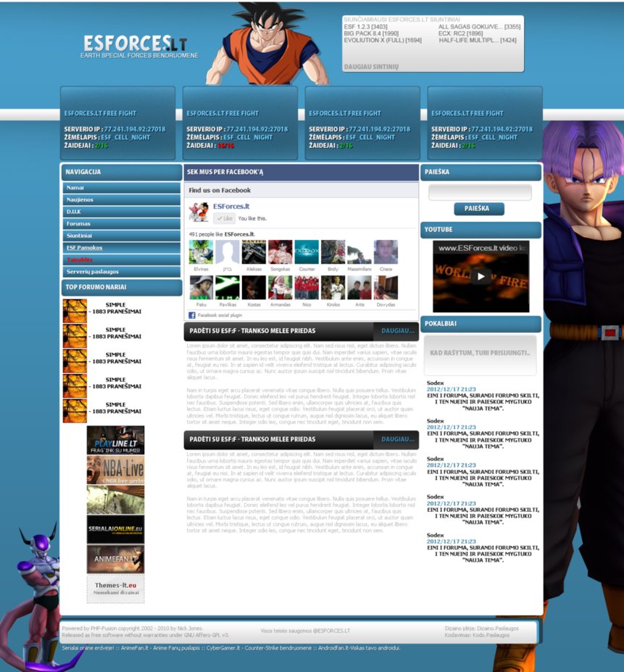The height and width of the screenshot is (672, 624).
Task: Open Artis's Facebook avatar
Action: pos(359,288)
